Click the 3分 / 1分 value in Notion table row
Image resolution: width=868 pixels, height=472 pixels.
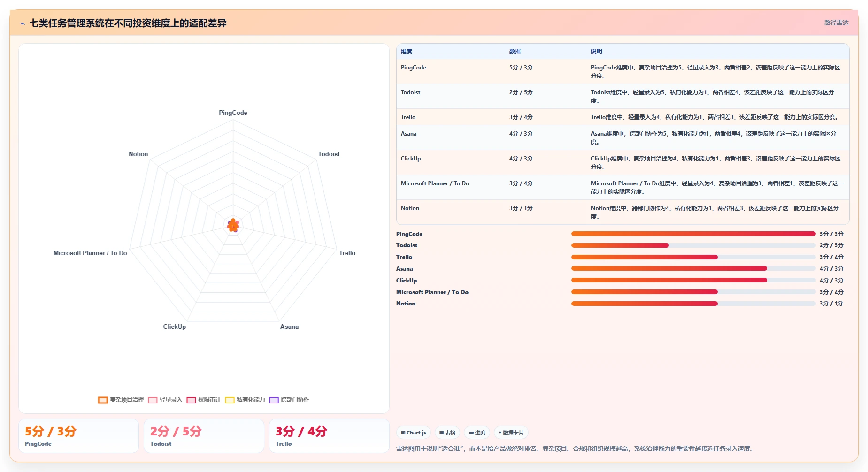tap(521, 208)
